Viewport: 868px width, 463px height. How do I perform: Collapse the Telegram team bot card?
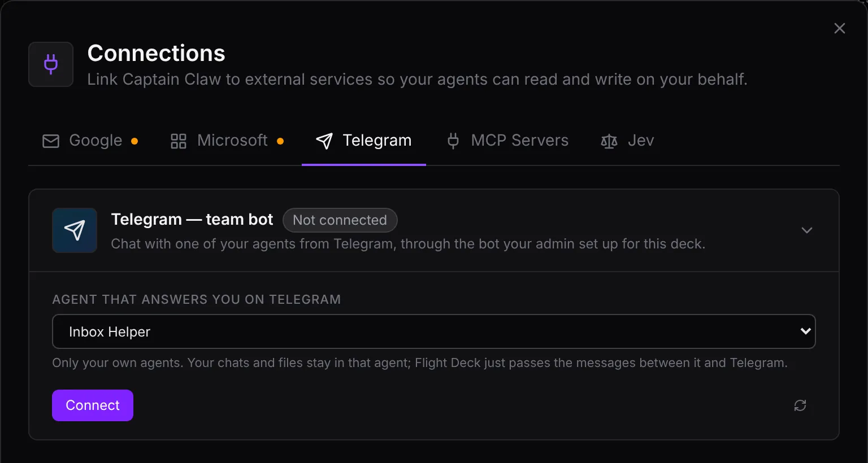click(807, 230)
